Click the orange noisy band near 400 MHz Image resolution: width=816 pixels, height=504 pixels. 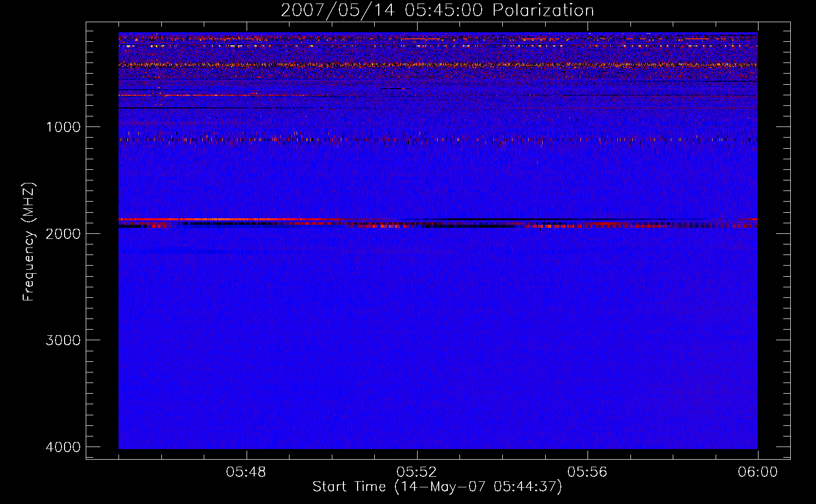438,65
